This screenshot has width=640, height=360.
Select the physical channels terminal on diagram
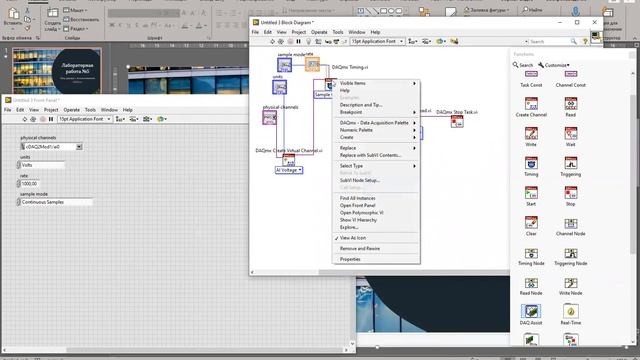pyautogui.click(x=269, y=118)
